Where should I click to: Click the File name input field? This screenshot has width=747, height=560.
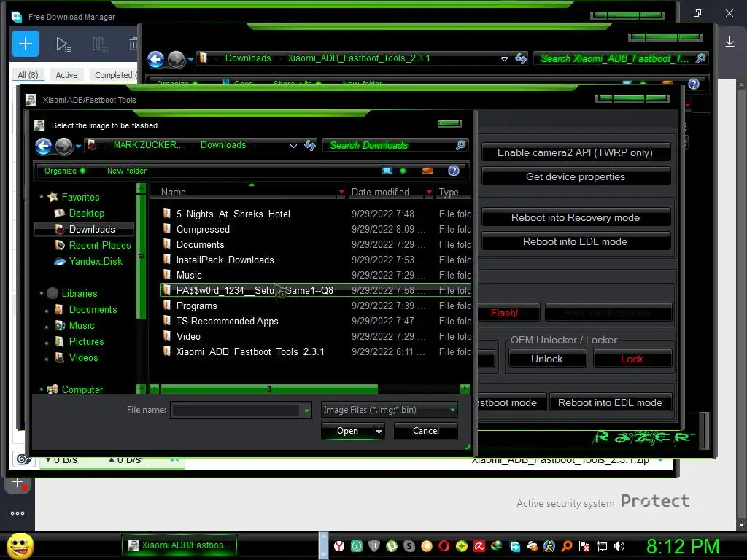pyautogui.click(x=236, y=410)
